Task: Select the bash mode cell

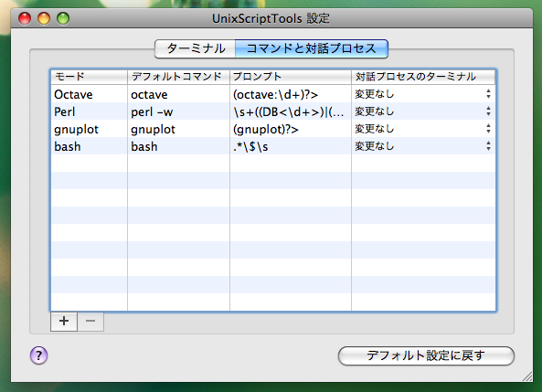Action: tap(90, 146)
